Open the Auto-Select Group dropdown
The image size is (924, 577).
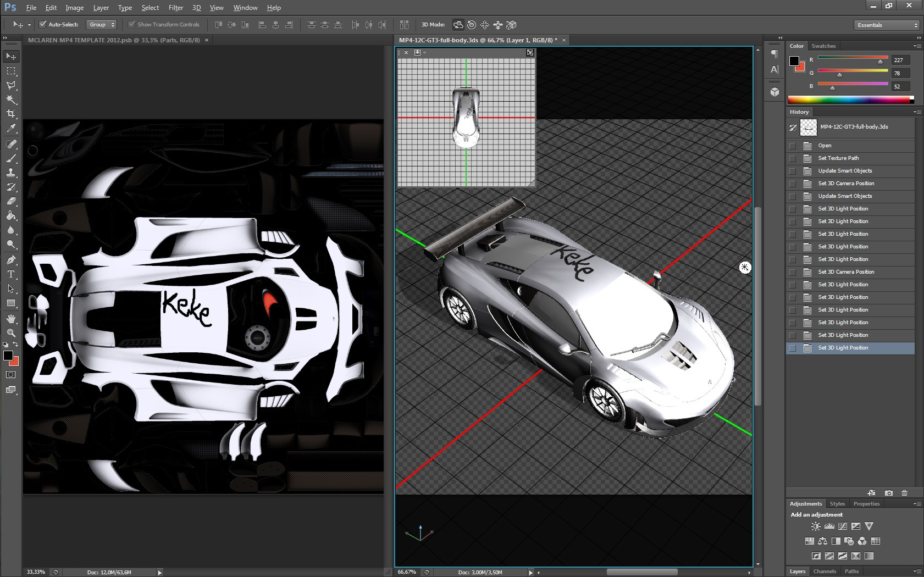(x=102, y=25)
